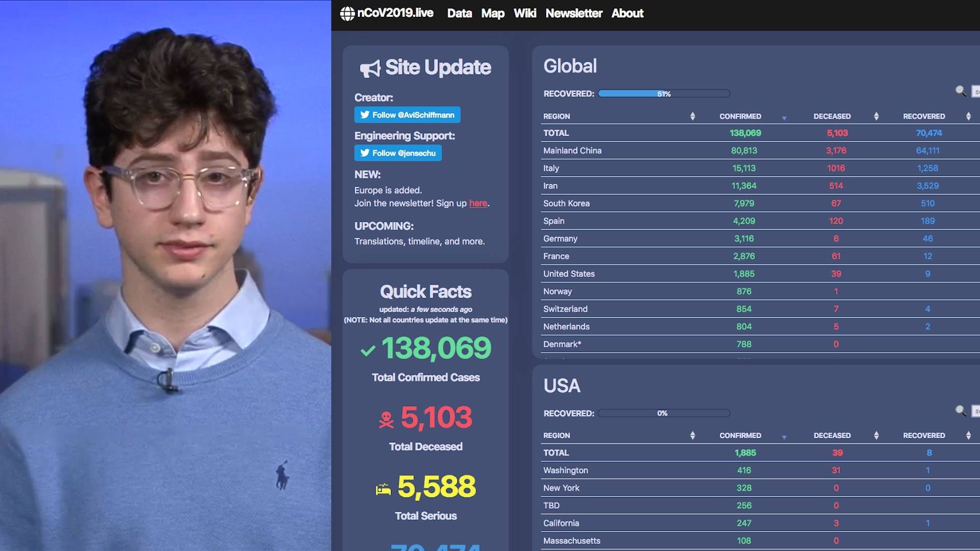Click the search magnifier icon above the USA table
This screenshot has width=980, height=551.
tap(961, 410)
